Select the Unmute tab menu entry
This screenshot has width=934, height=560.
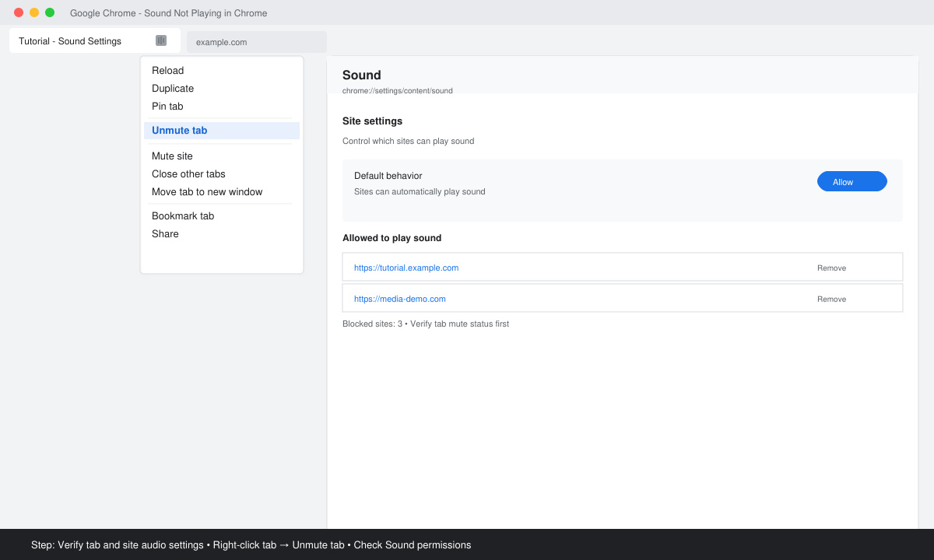(x=222, y=131)
